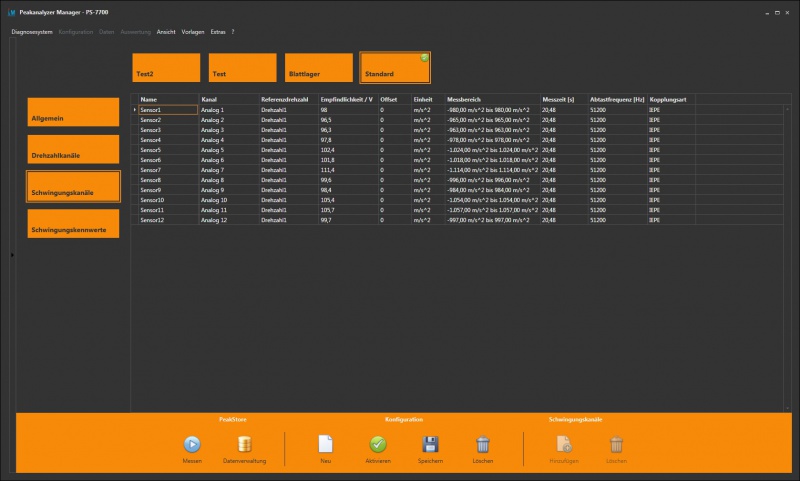Open the Vorlagen menu

tap(193, 32)
